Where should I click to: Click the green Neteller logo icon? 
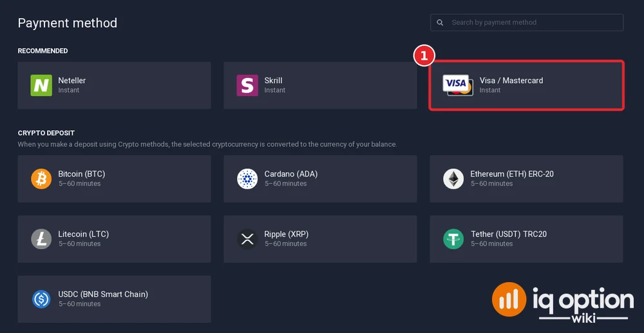pos(41,86)
